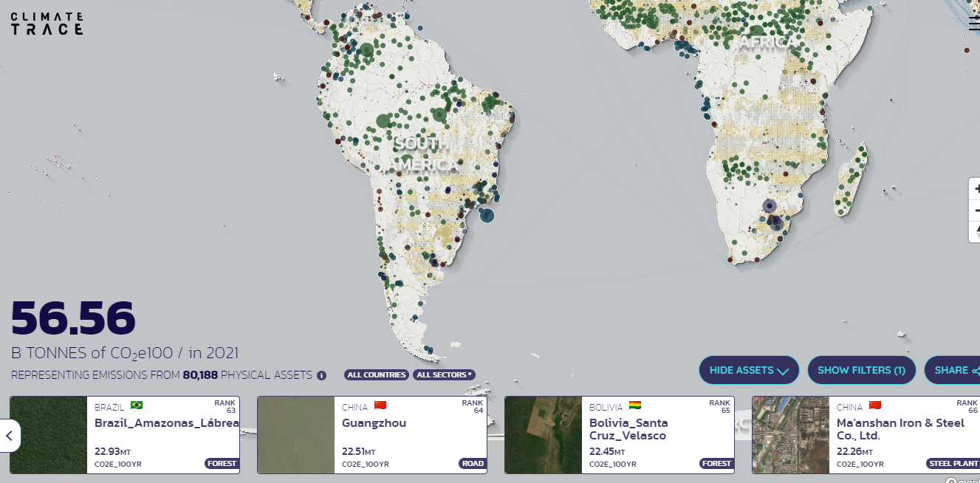The width and height of the screenshot is (980, 483).
Task: Open the hamburger menu
Action: (973, 24)
